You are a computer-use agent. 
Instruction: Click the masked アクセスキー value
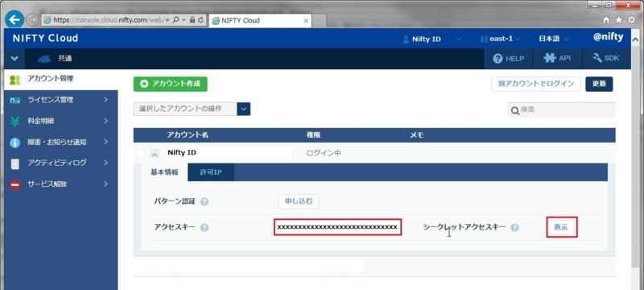pyautogui.click(x=337, y=227)
